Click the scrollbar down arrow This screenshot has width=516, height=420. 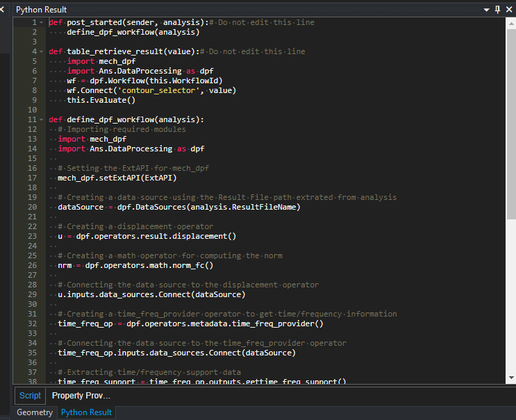pos(511,378)
